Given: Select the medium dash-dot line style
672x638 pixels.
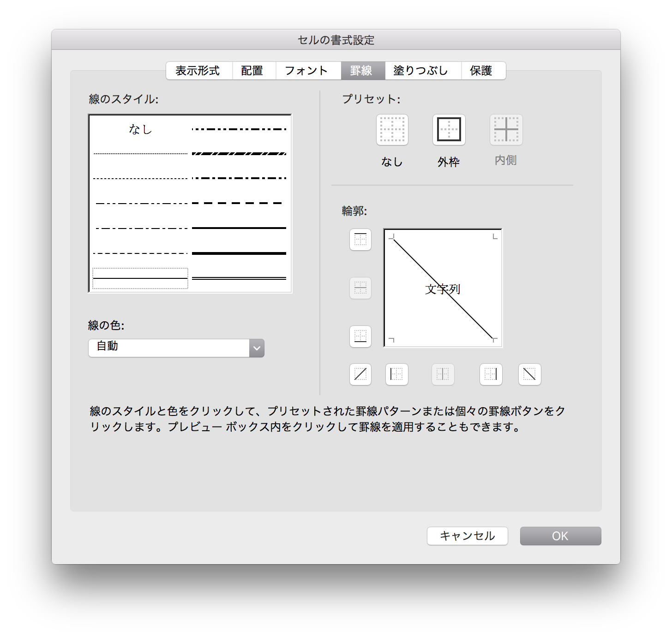Looking at the screenshot, I should click(x=239, y=178).
